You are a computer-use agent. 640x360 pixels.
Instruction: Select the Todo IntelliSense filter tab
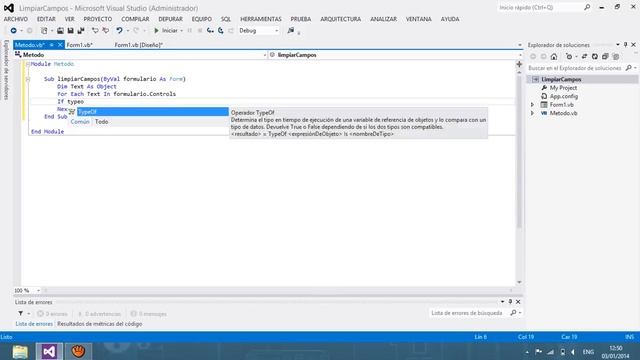[102, 122]
